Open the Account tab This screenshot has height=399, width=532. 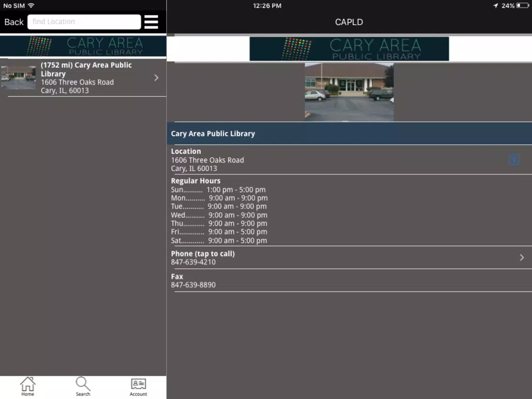(x=138, y=386)
